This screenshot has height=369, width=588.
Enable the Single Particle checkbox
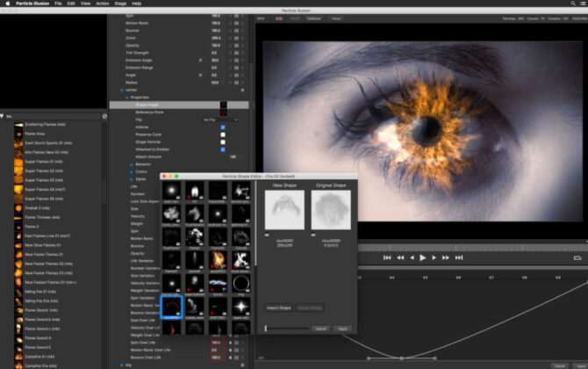223,142
